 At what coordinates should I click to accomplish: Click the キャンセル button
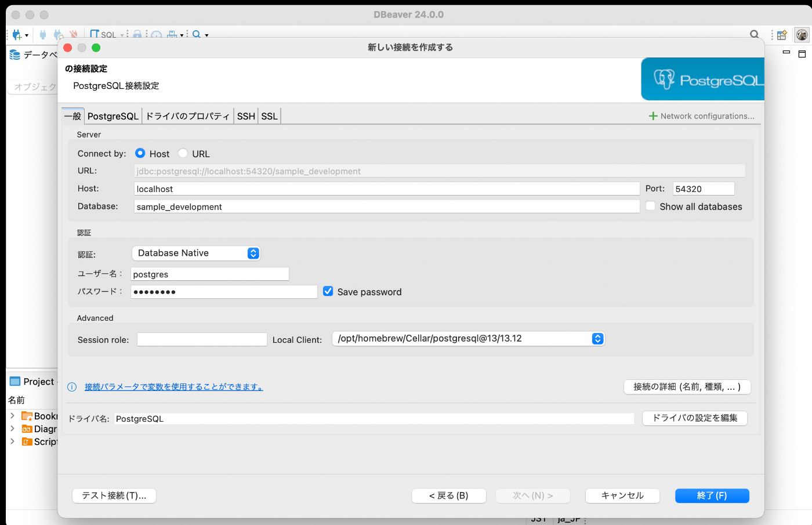(622, 495)
